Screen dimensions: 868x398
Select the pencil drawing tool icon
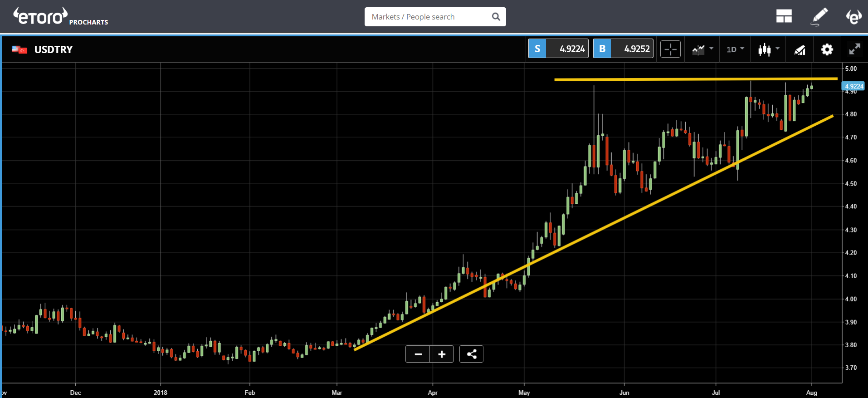pyautogui.click(x=819, y=16)
